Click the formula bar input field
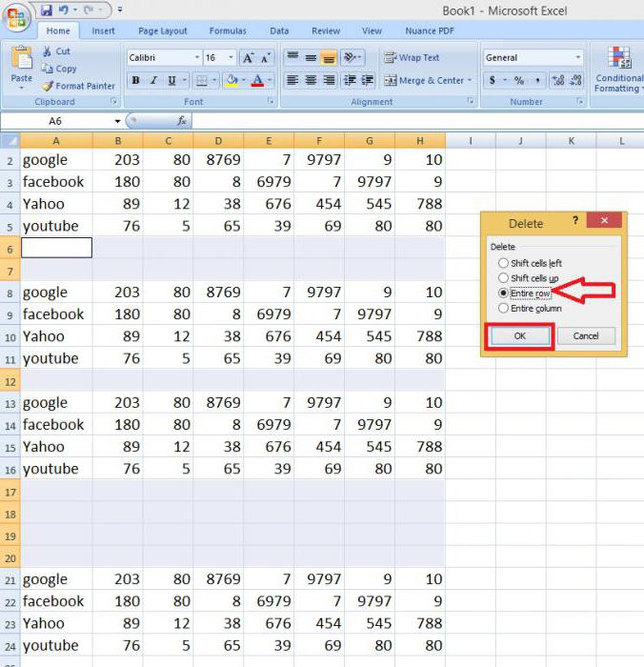Image resolution: width=644 pixels, height=667 pixels. coord(417,121)
